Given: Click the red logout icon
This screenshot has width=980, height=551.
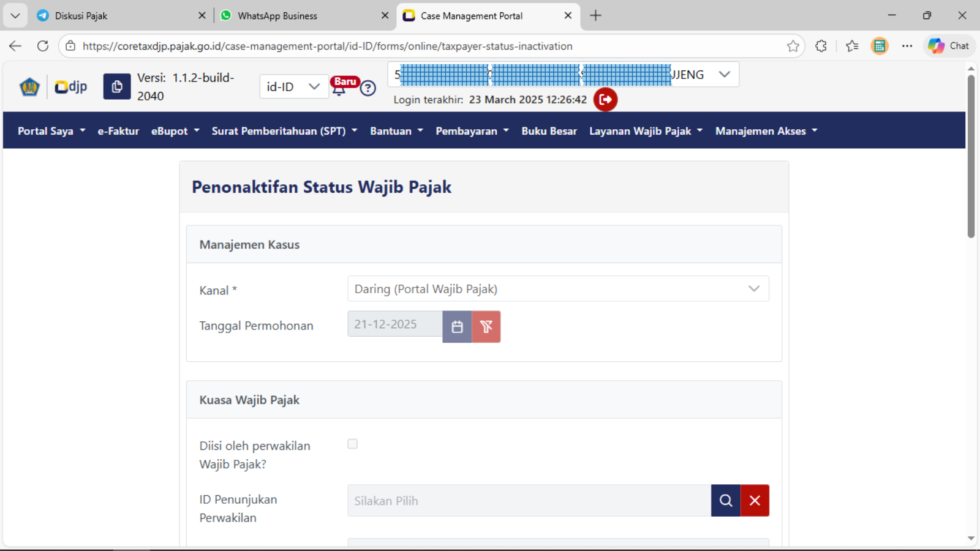Looking at the screenshot, I should pos(605,99).
